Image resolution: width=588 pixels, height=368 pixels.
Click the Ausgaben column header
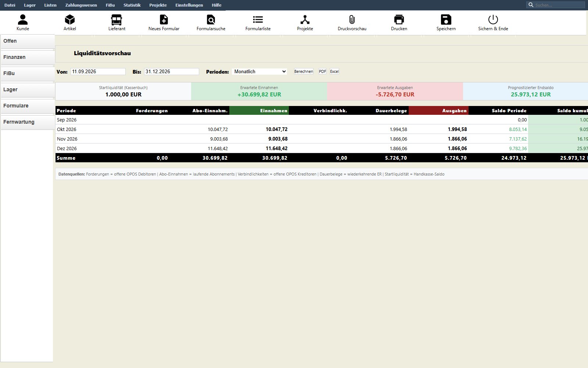click(438, 110)
